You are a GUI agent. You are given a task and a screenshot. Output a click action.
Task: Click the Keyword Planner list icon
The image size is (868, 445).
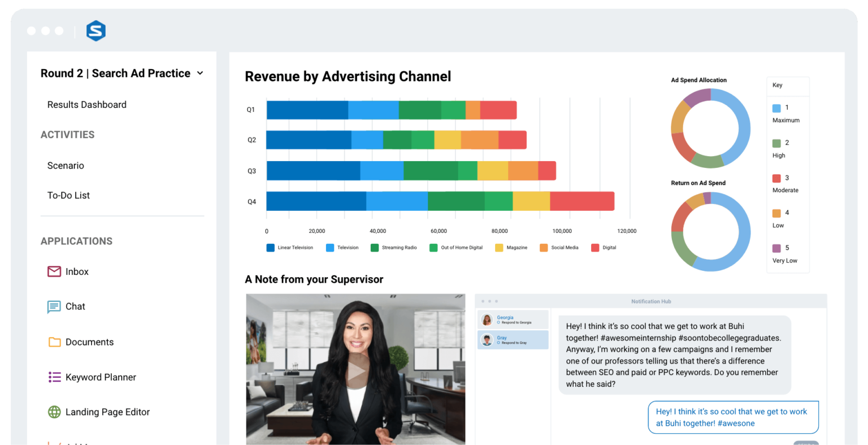pyautogui.click(x=54, y=377)
